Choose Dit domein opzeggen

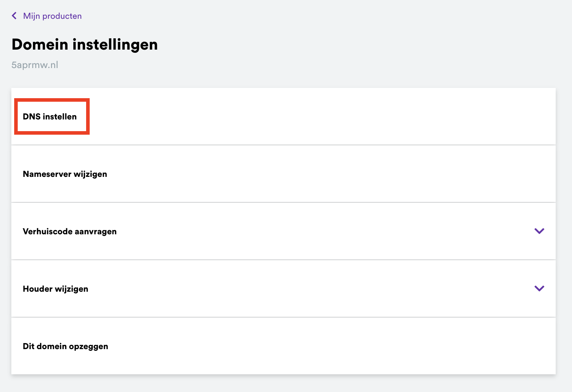pos(65,346)
